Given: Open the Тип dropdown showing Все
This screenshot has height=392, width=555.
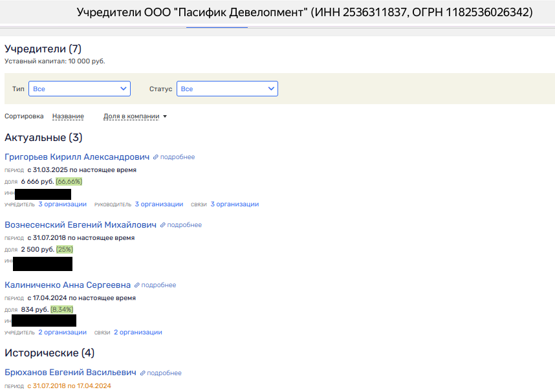Looking at the screenshot, I should click(80, 89).
